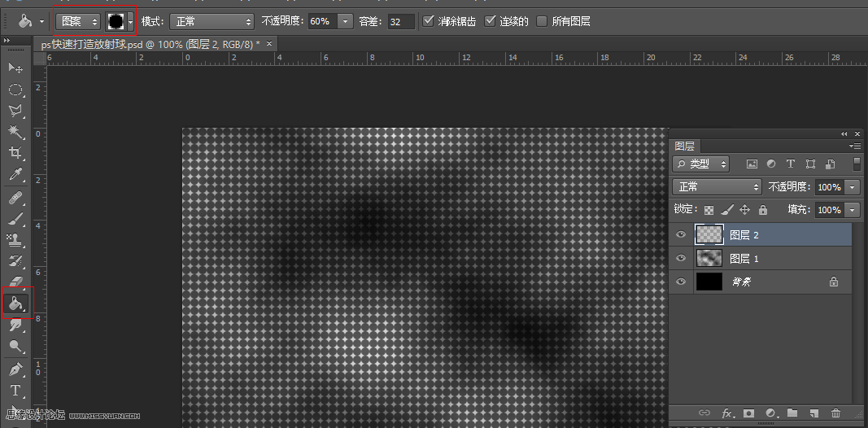Expand the toolbox with double arrows
Image resolution: width=868 pixels, height=428 pixels.
pos(7,41)
